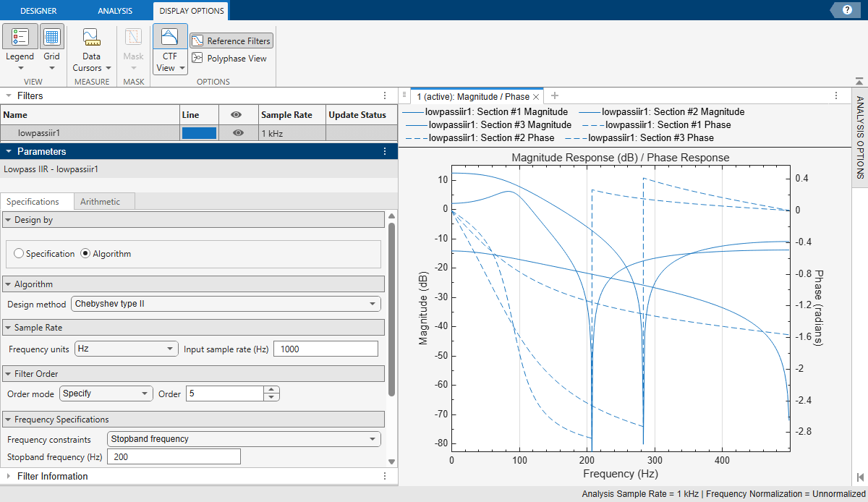The height and width of the screenshot is (502, 868).
Task: Toggle the Legend button
Action: 20,38
